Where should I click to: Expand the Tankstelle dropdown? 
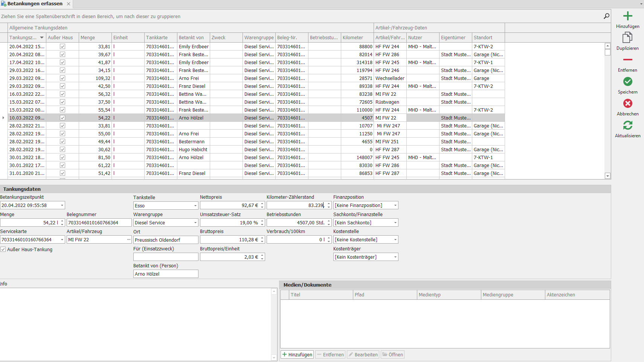(195, 206)
